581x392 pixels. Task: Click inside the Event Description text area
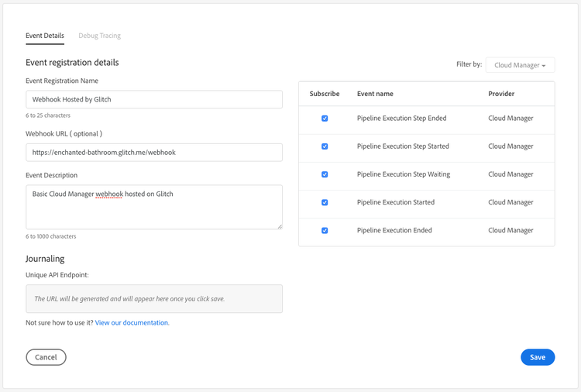tap(153, 207)
